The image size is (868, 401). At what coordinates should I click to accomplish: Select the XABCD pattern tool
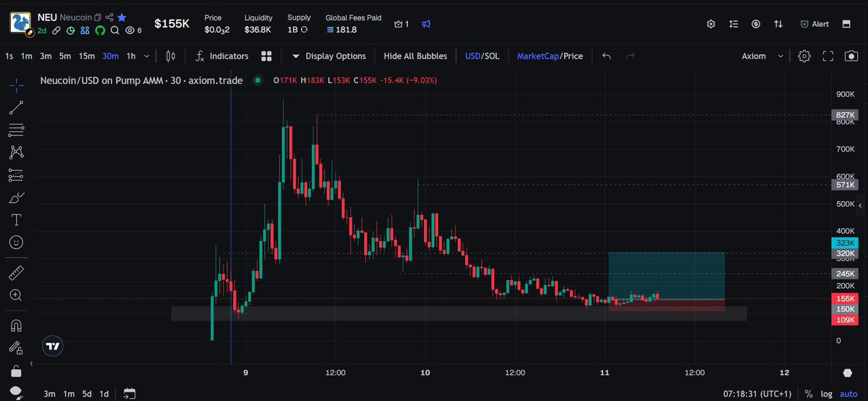click(17, 153)
